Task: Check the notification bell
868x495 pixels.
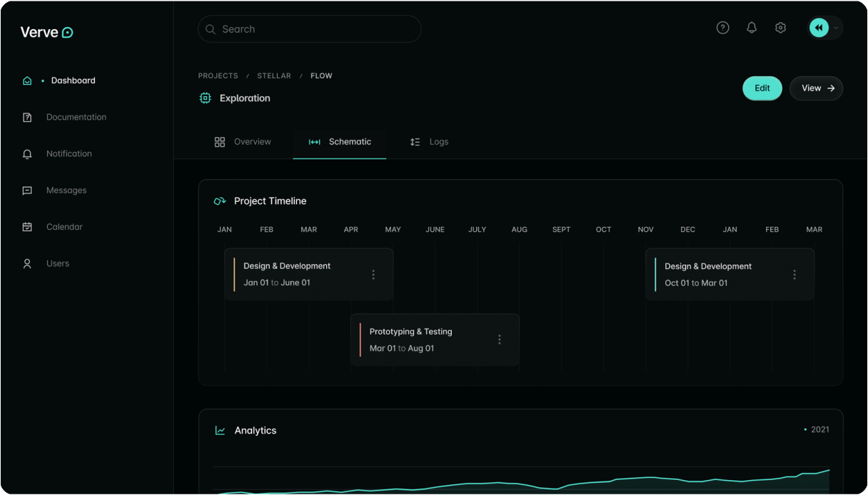Action: coord(751,27)
